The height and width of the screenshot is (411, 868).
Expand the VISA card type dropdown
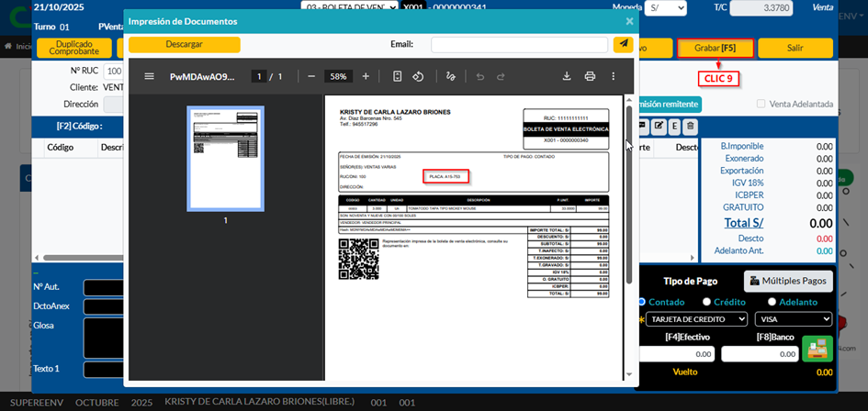pos(793,319)
